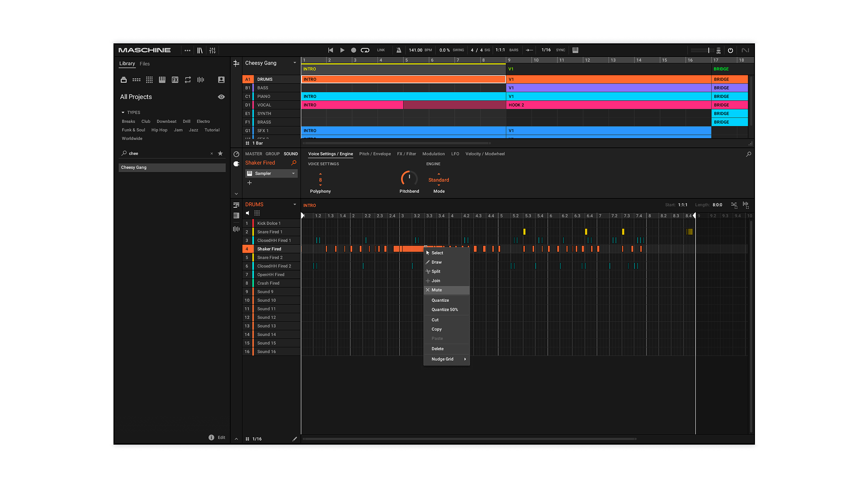The image size is (868, 488).
Task: Click the FX browser type icon
Action: [x=175, y=80]
